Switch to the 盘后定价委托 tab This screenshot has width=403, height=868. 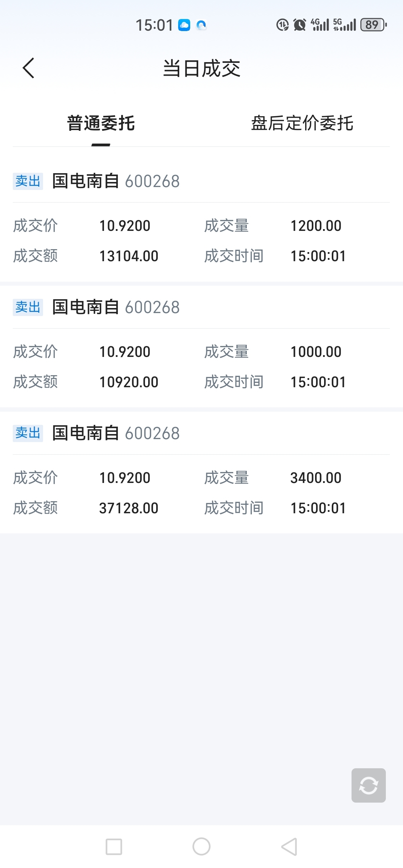tap(302, 123)
